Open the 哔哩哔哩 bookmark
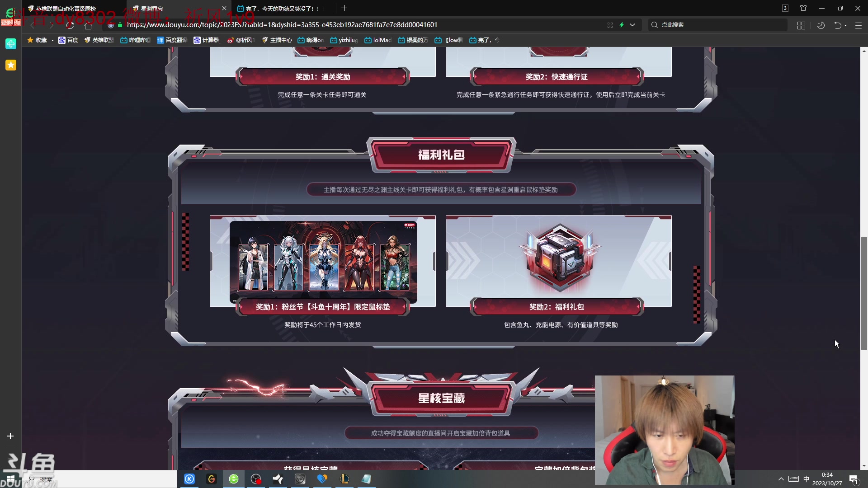 click(x=135, y=40)
